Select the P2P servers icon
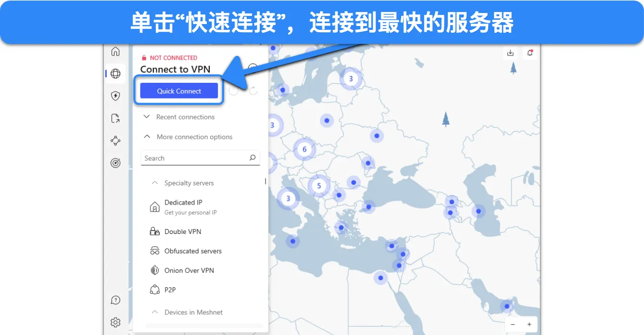The height and width of the screenshot is (335, 644). [155, 290]
